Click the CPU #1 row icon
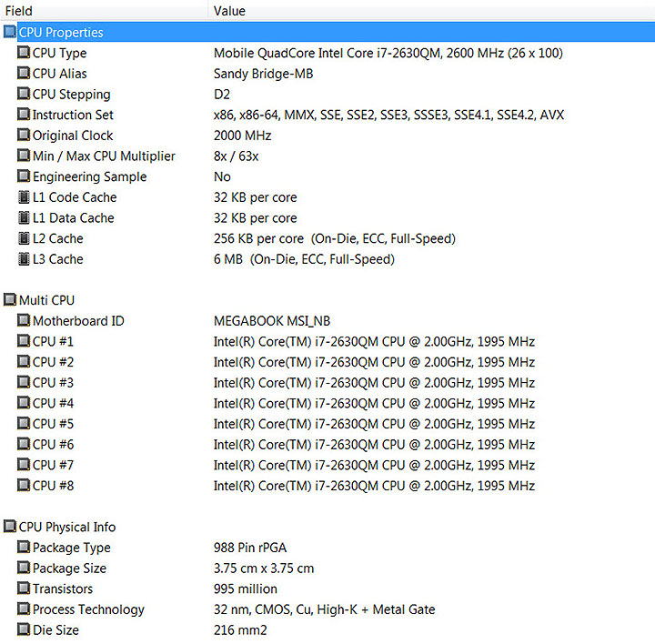The height and width of the screenshot is (644, 655). [24, 341]
